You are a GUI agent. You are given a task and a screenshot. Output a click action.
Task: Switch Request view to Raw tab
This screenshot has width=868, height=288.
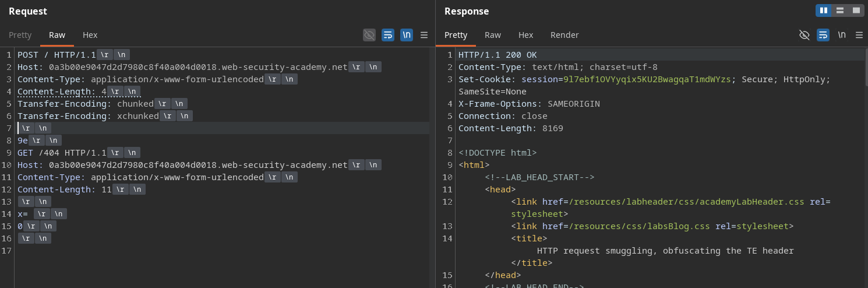point(57,35)
